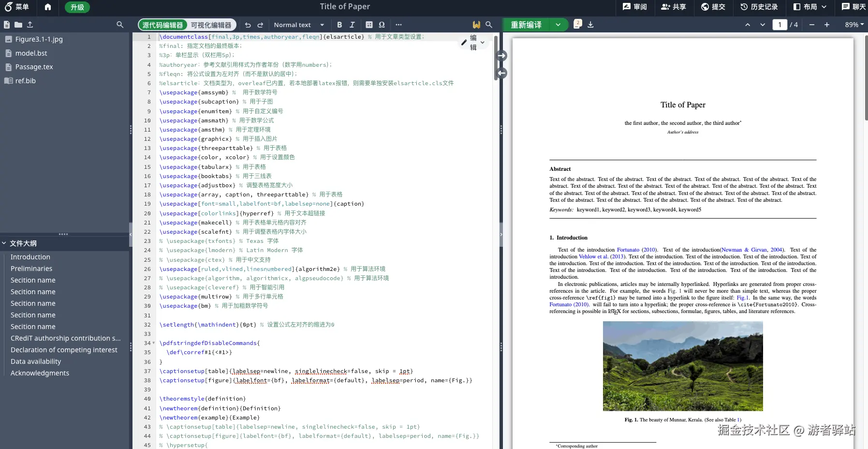The width and height of the screenshot is (868, 449).
Task: Undo the last edit
Action: coord(248,25)
